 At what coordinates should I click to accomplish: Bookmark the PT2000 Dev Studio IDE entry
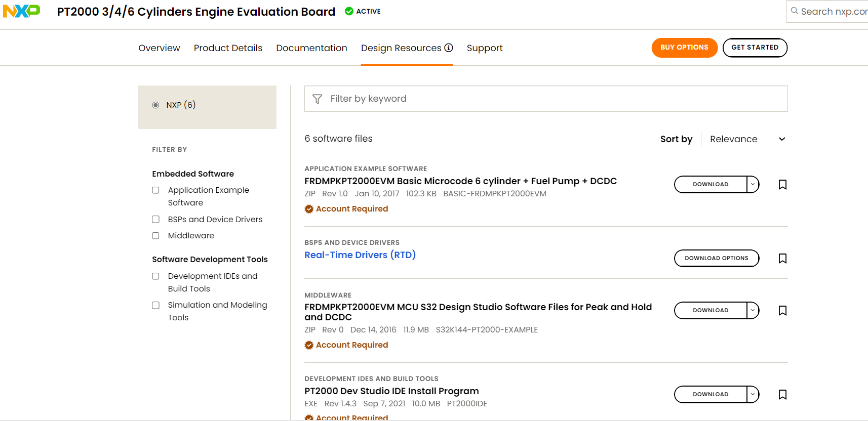click(x=782, y=395)
